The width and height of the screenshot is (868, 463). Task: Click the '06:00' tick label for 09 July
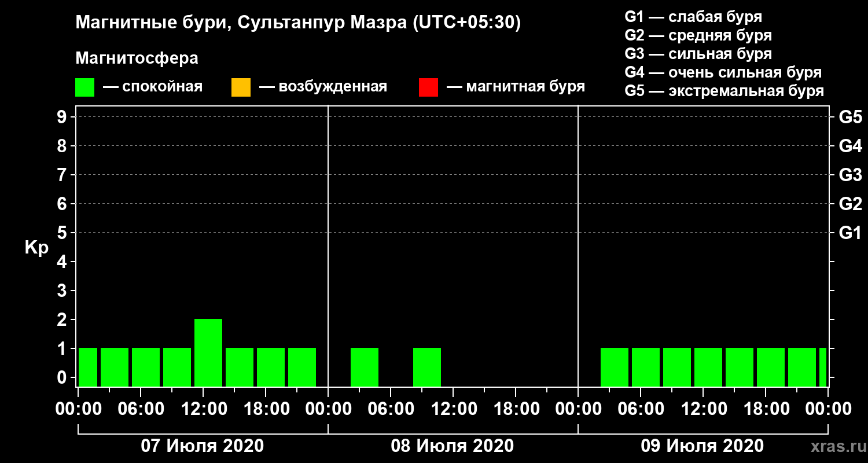(x=641, y=409)
